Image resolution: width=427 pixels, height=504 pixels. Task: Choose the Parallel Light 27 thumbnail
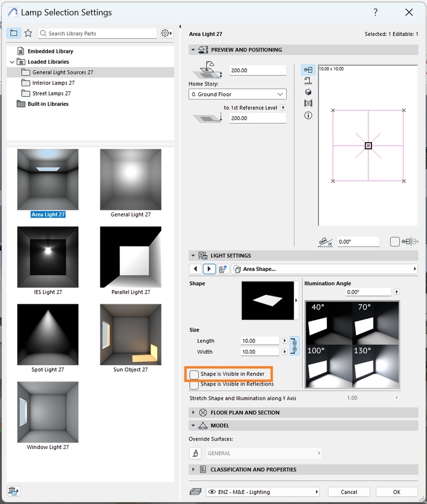pos(131,257)
